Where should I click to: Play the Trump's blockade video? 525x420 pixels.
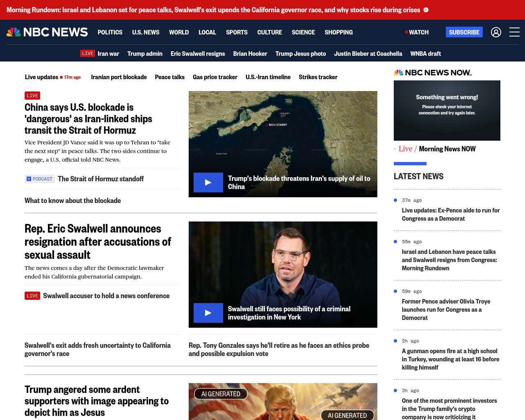(208, 183)
